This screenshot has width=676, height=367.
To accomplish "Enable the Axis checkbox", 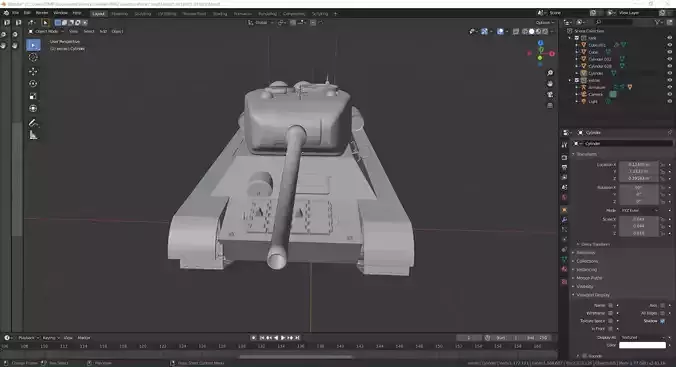I will (x=663, y=305).
